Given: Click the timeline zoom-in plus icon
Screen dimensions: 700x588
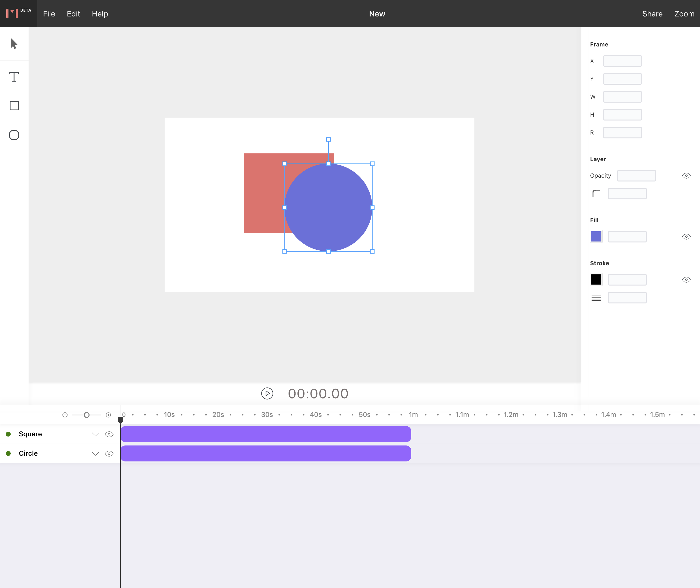Looking at the screenshot, I should point(108,415).
